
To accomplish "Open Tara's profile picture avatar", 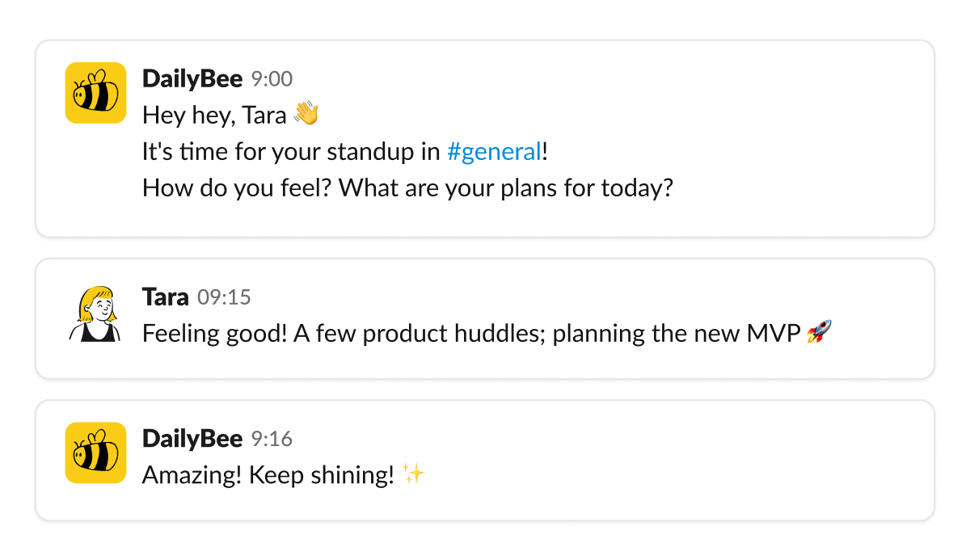I will [95, 313].
